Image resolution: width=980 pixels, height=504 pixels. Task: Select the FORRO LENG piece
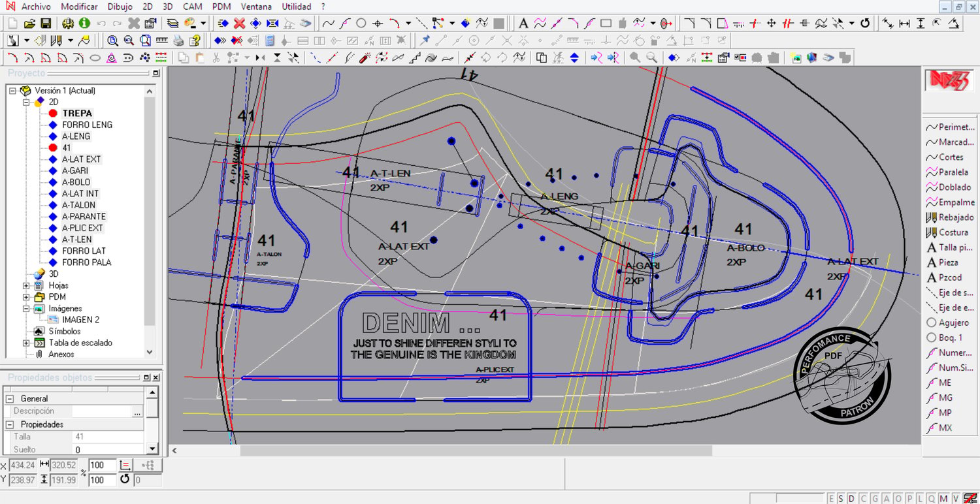(87, 125)
